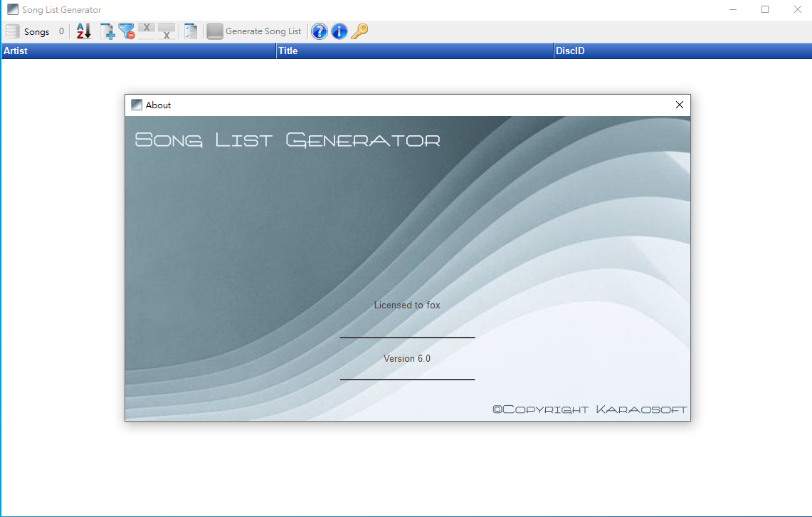Close the Song List Generator main window
The height and width of the screenshot is (517, 812).
pos(798,9)
